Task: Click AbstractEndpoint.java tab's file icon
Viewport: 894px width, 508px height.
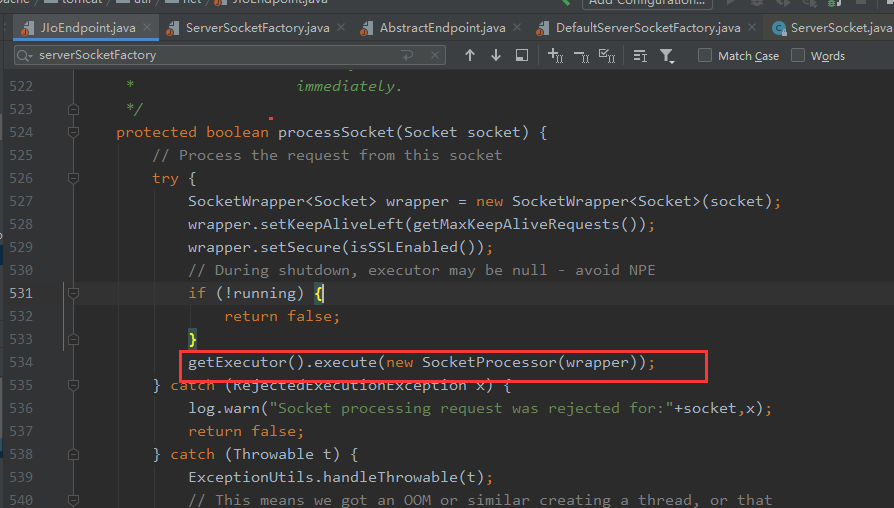Action: click(367, 28)
